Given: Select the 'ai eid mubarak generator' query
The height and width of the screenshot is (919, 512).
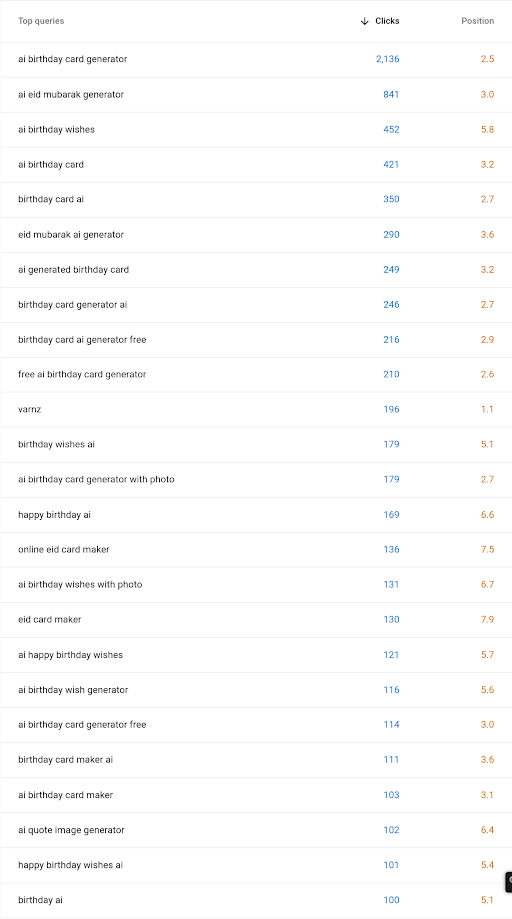Looking at the screenshot, I should [71, 94].
